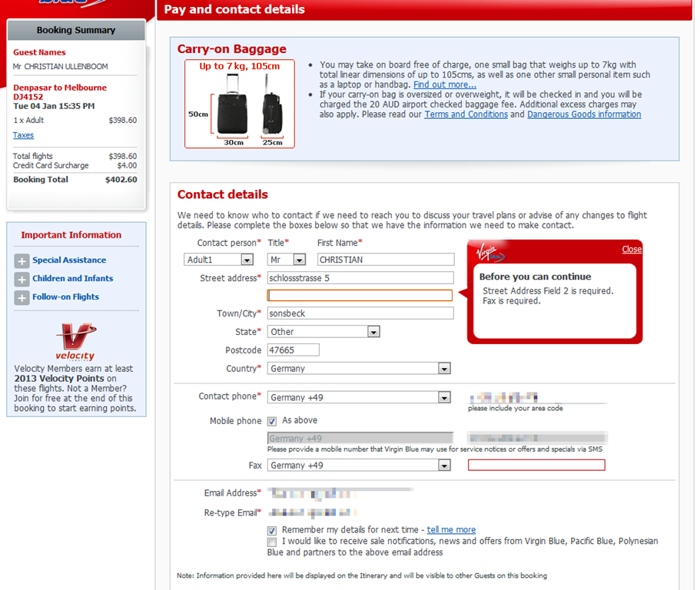700x590 pixels.
Task: Close the 'Before you can continue' popup
Action: 632,249
